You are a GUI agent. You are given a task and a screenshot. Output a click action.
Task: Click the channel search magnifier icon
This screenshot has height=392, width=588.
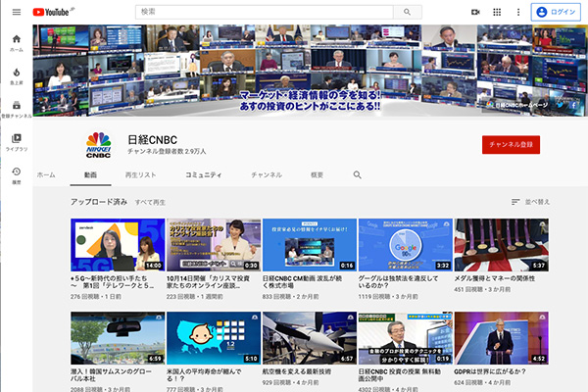coord(357,174)
